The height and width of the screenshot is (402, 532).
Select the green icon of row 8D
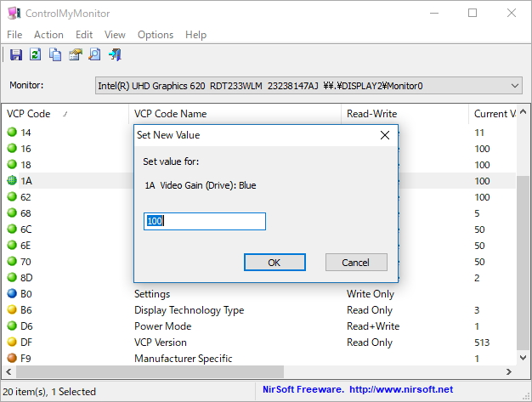tap(12, 277)
